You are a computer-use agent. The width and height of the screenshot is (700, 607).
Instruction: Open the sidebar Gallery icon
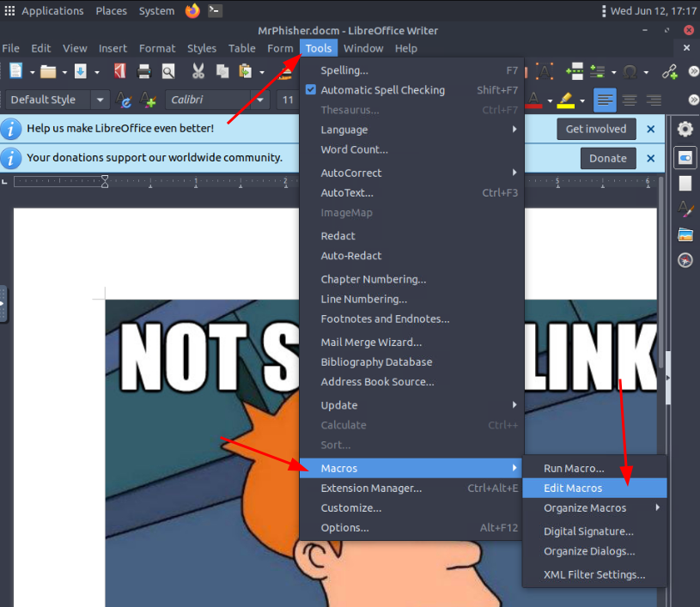click(685, 234)
